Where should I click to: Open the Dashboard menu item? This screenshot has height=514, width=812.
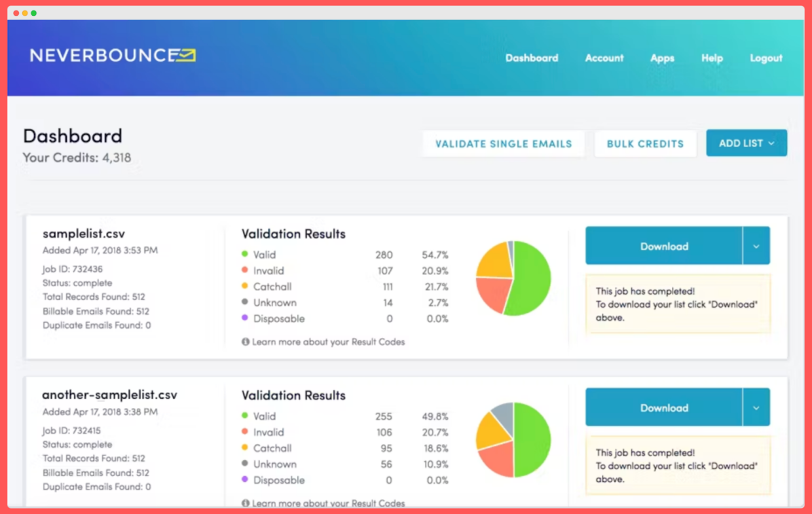tap(532, 58)
